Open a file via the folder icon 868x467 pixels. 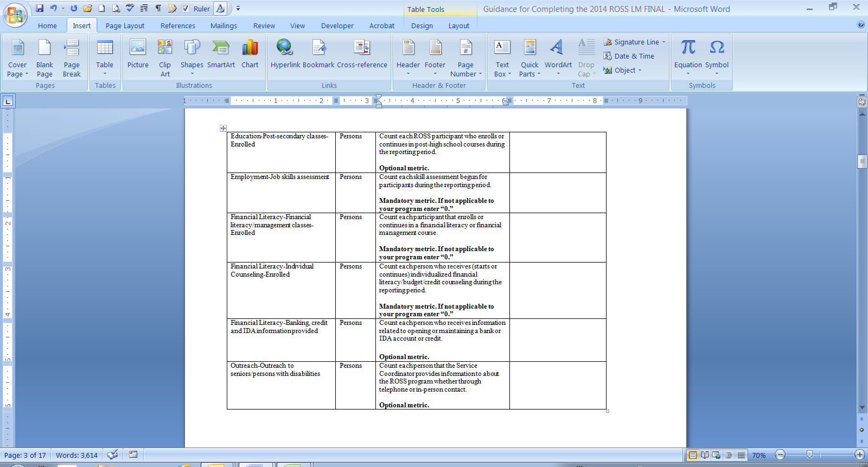pyautogui.click(x=88, y=8)
